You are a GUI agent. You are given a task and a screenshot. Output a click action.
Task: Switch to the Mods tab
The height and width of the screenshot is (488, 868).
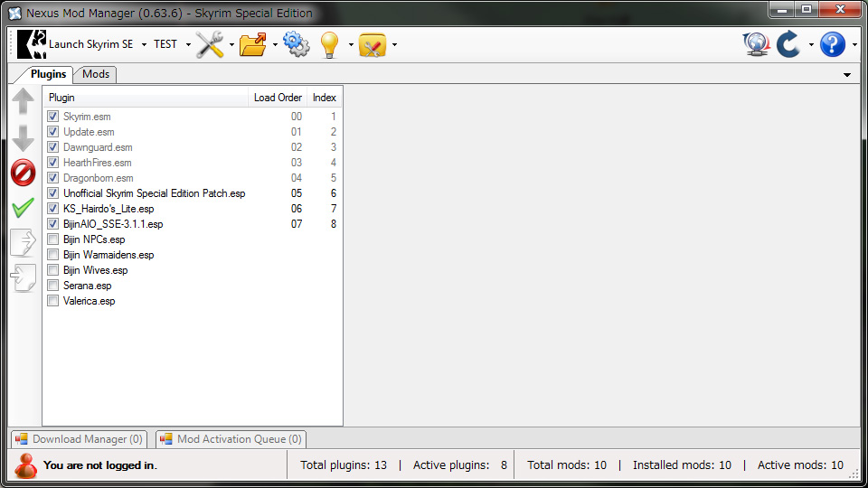96,74
